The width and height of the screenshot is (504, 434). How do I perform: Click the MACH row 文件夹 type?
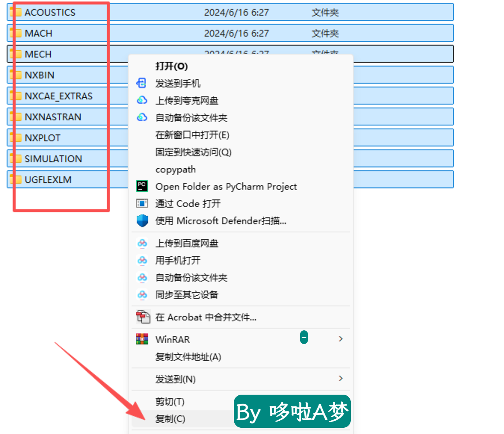point(325,34)
